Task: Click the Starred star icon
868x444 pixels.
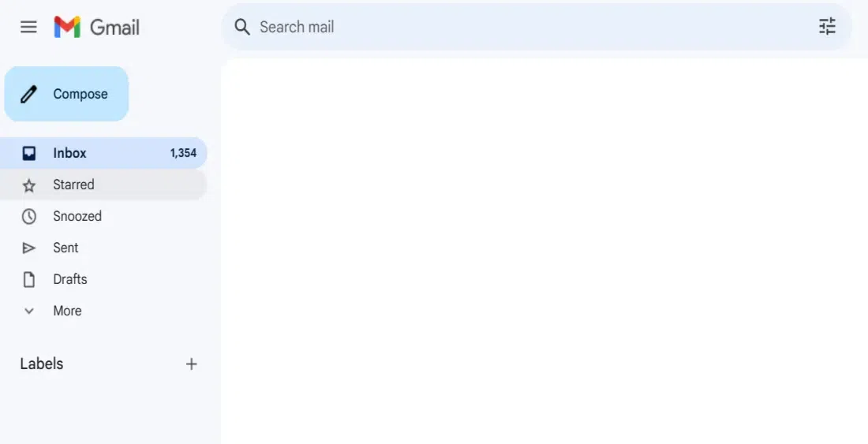Action: pyautogui.click(x=28, y=185)
